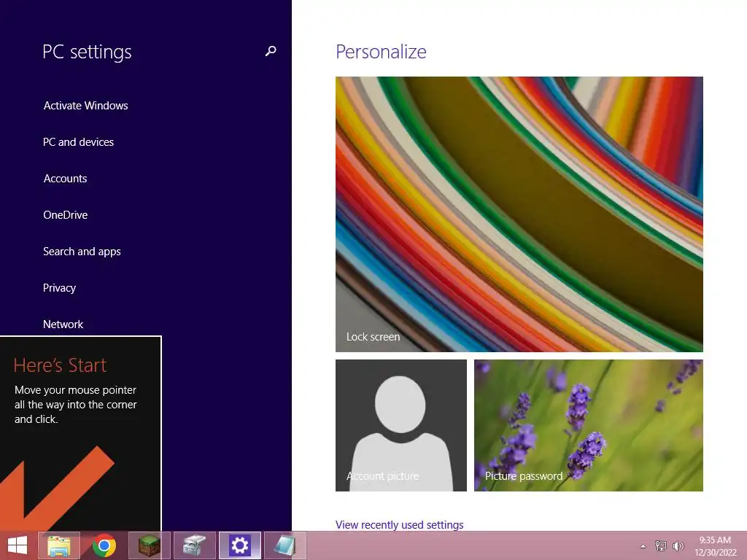This screenshot has width=747, height=560.
Task: Open the Minecraft grass block taskbar icon
Action: (149, 545)
